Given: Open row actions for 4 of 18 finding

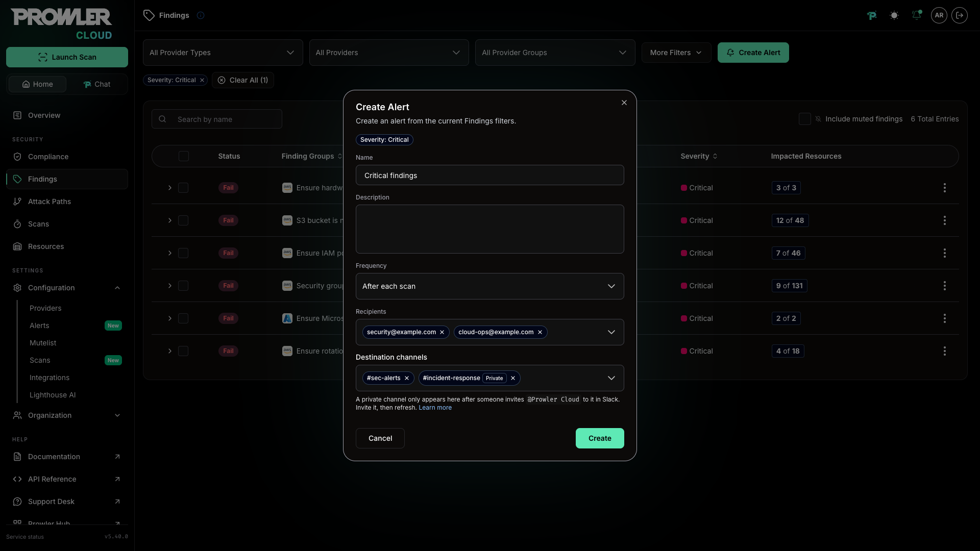Looking at the screenshot, I should 945,351.
